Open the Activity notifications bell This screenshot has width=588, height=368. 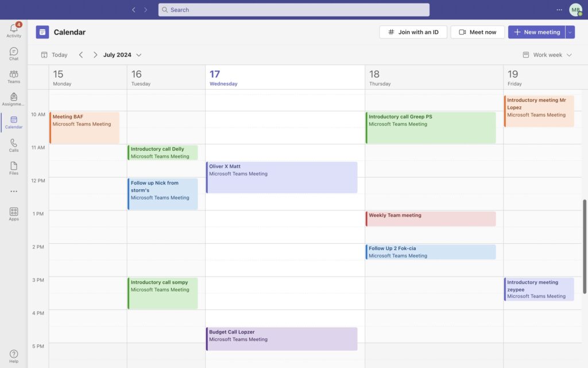click(x=14, y=30)
